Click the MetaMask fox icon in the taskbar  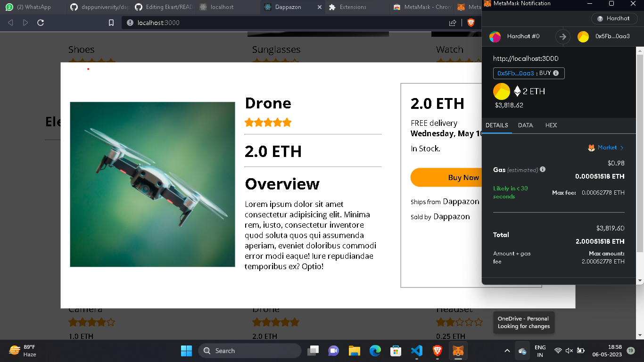click(458, 351)
